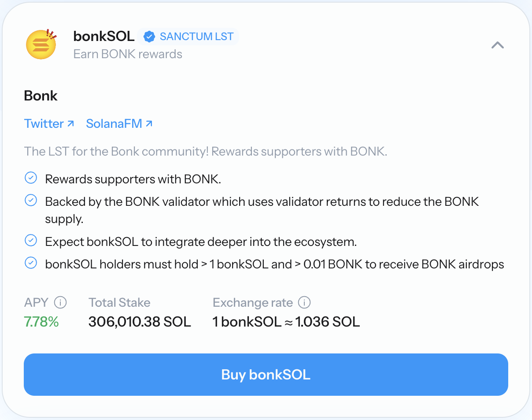Click the arrow icon beside SolanaFM
Screen dimensions: 532x420
149,123
